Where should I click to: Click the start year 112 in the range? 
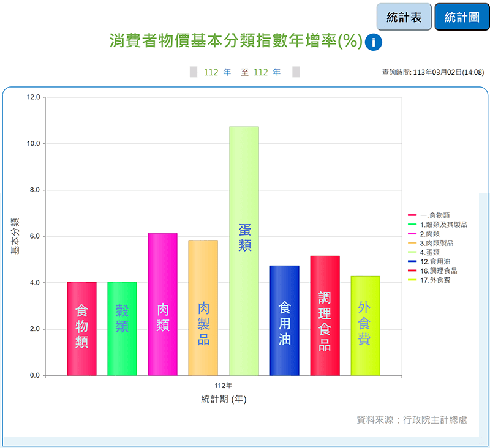211,72
